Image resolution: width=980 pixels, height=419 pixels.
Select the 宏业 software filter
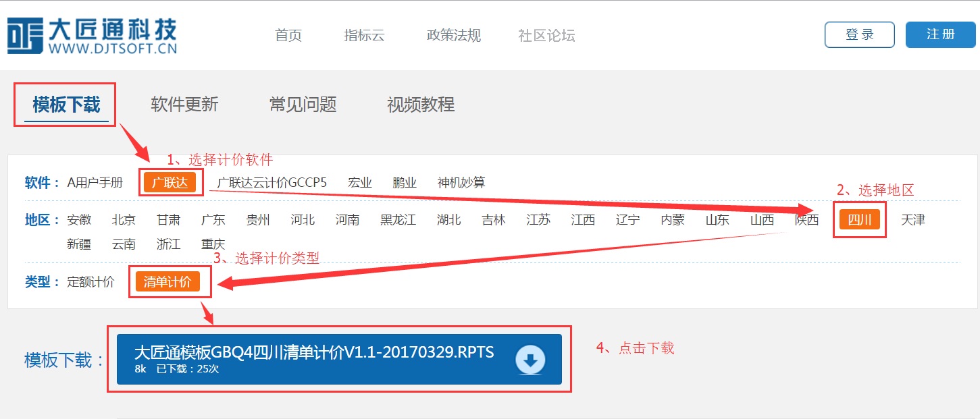click(360, 182)
